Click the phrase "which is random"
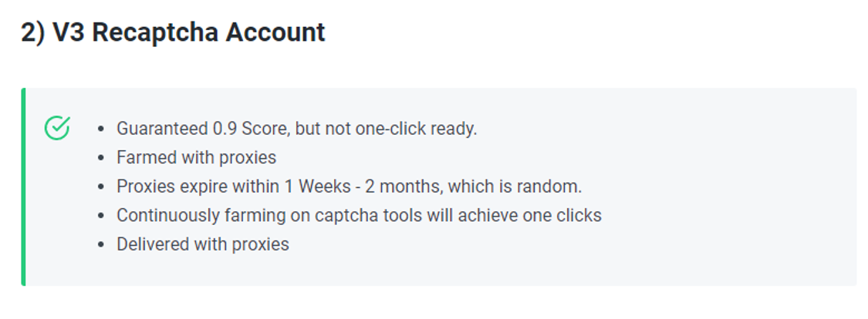The width and height of the screenshot is (868, 319). pos(513,186)
